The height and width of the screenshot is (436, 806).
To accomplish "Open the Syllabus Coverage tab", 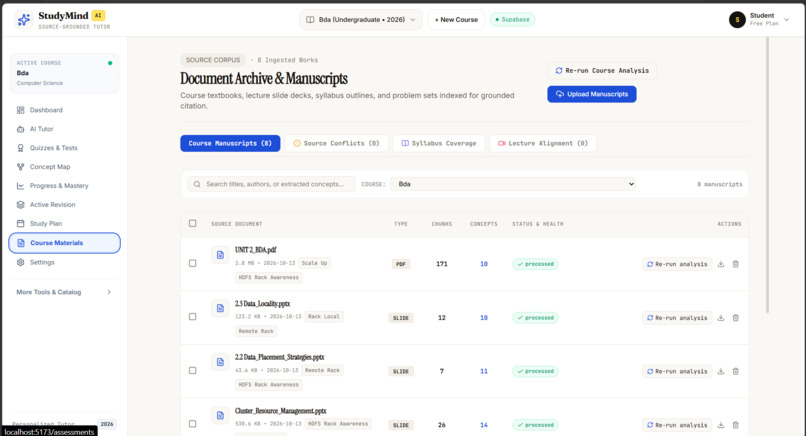I will pos(438,143).
